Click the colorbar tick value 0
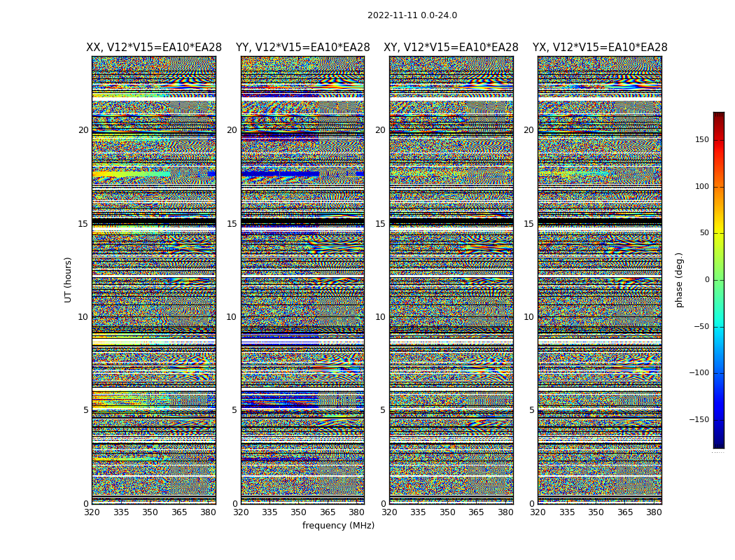 pyautogui.click(x=707, y=280)
